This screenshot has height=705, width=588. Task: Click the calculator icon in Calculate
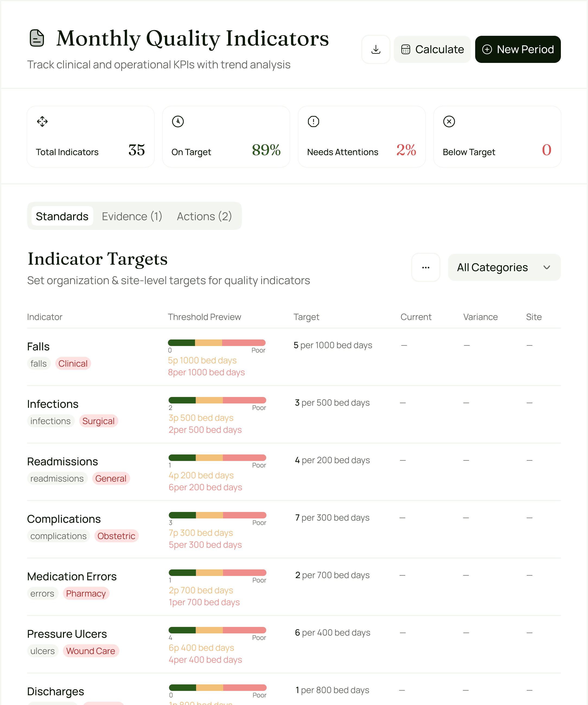pos(406,49)
